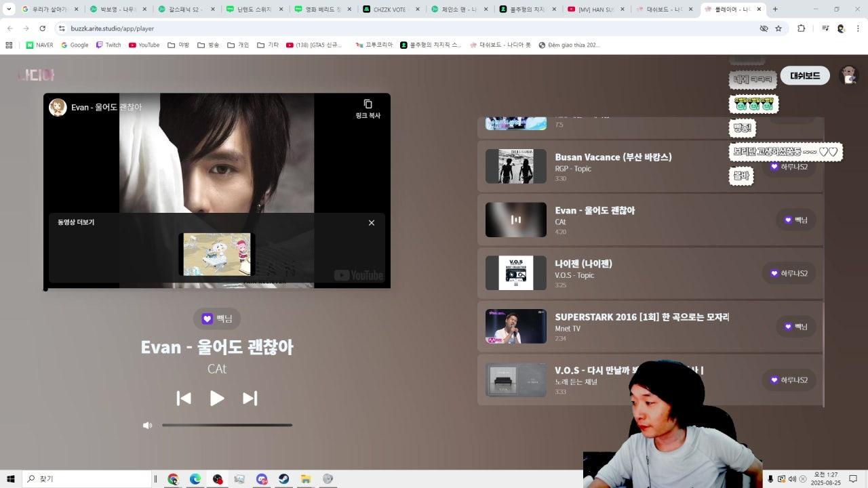The height and width of the screenshot is (488, 868).
Task: Open the profile avatar at top right
Action: tap(848, 75)
